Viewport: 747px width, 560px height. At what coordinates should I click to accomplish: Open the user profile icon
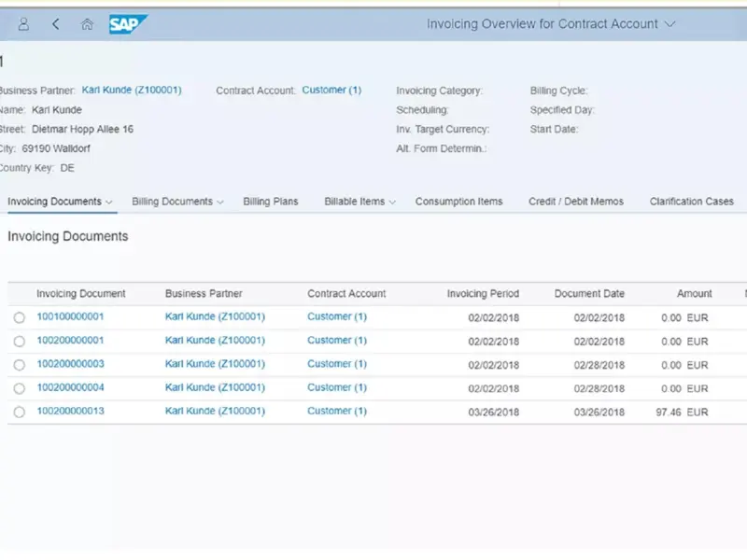click(x=24, y=24)
